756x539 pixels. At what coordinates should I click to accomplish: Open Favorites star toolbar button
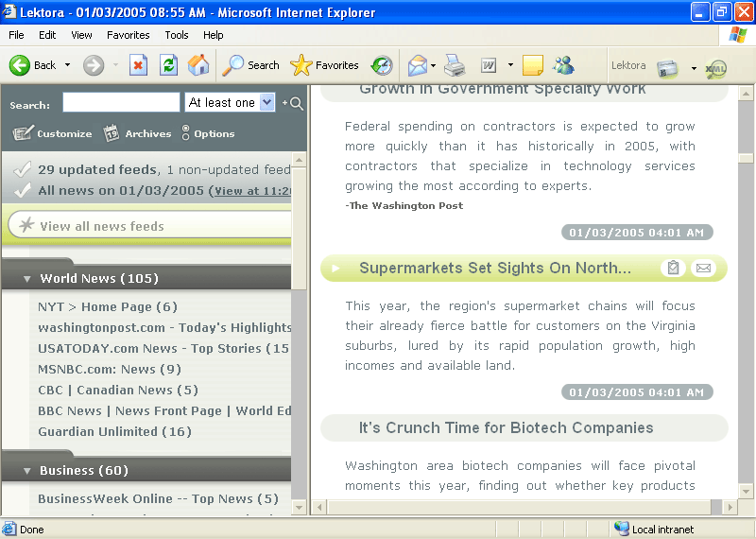[x=324, y=65]
